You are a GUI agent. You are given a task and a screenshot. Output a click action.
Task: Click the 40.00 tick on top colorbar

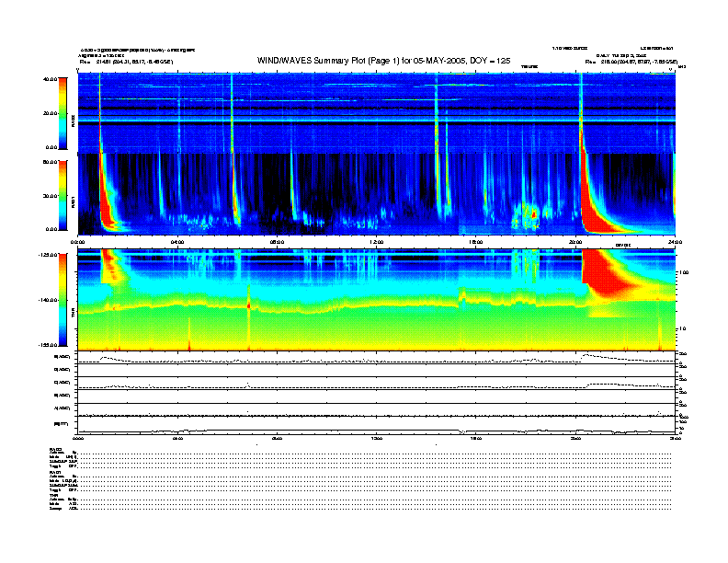50,79
